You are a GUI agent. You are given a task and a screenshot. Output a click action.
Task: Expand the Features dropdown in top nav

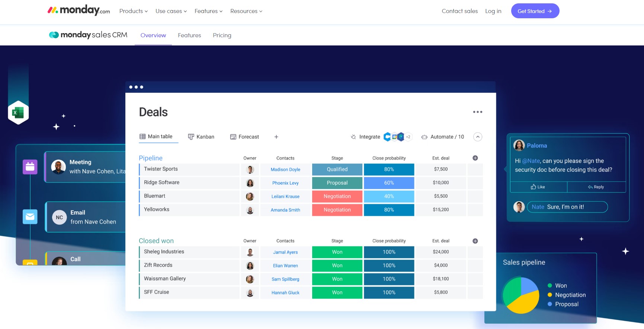coord(209,11)
